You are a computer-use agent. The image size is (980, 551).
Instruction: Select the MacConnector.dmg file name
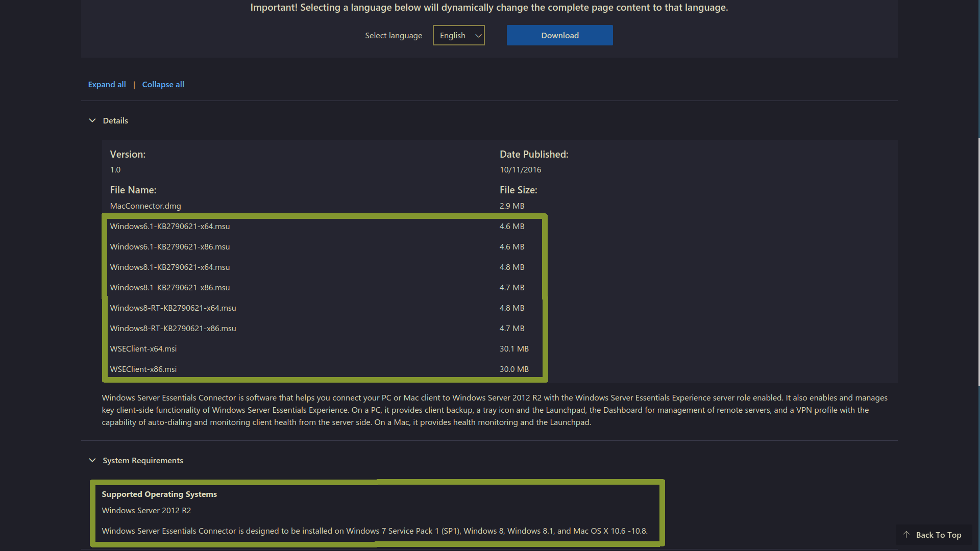coord(145,206)
